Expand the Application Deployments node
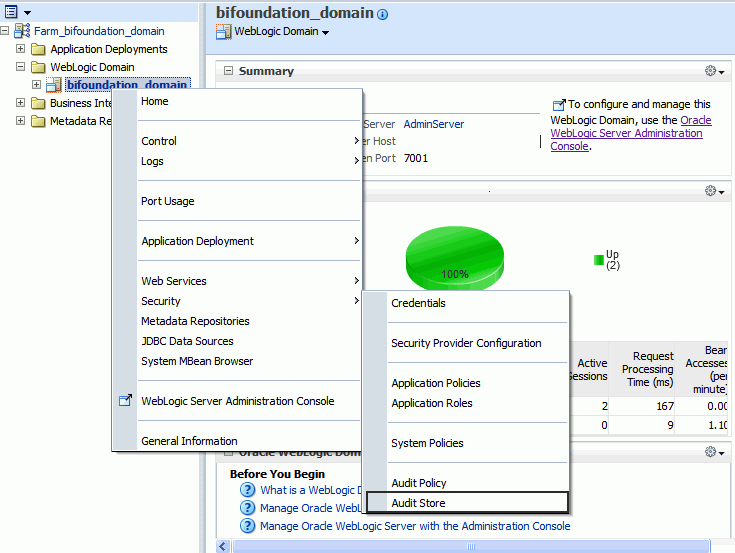 [20, 48]
